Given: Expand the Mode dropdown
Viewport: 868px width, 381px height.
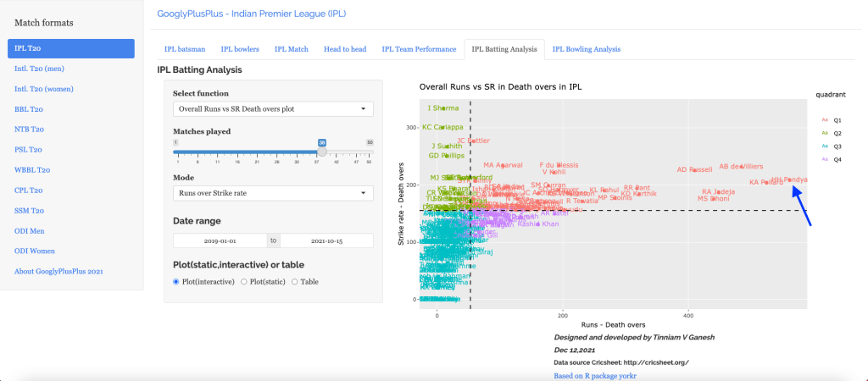Looking at the screenshot, I should 273,193.
